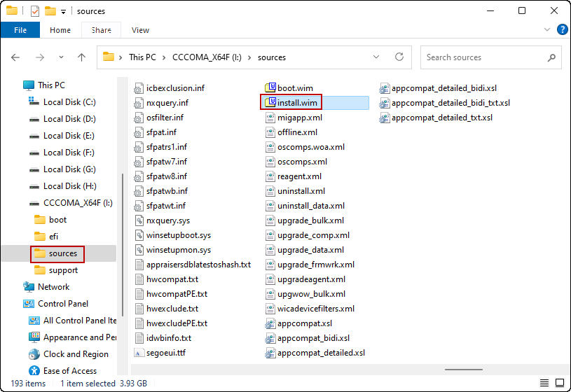Click the file list horizontal scrollbar
571x392 pixels.
click(x=464, y=370)
